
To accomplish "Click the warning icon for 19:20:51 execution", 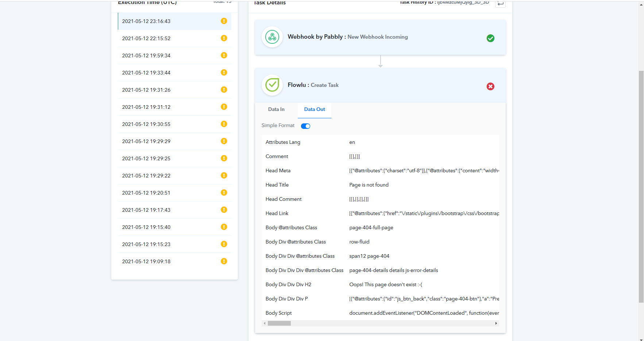I will tap(224, 193).
